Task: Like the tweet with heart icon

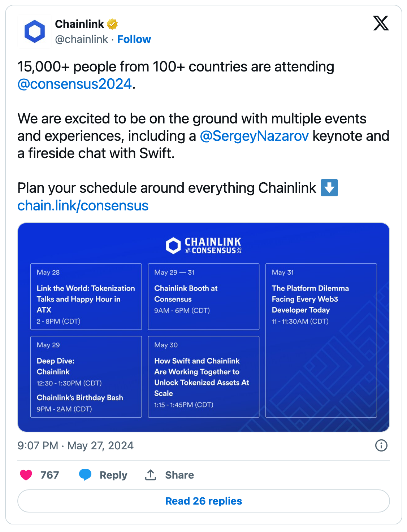Action: click(26, 475)
